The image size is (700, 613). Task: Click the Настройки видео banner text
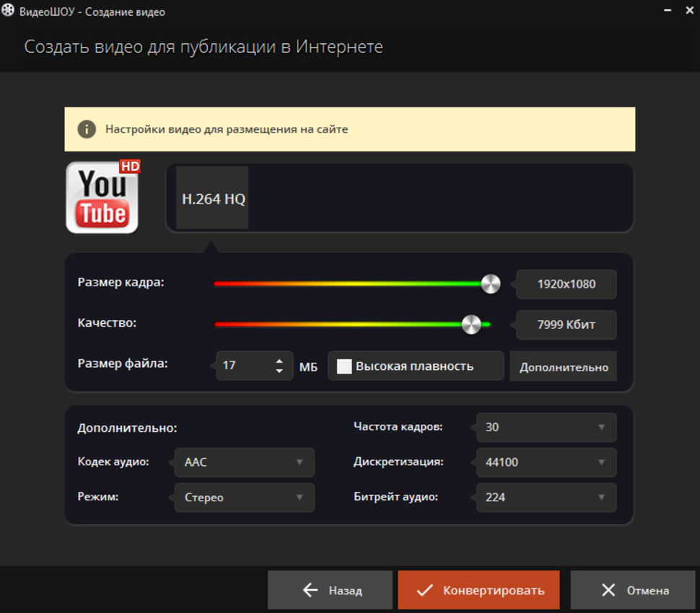227,129
